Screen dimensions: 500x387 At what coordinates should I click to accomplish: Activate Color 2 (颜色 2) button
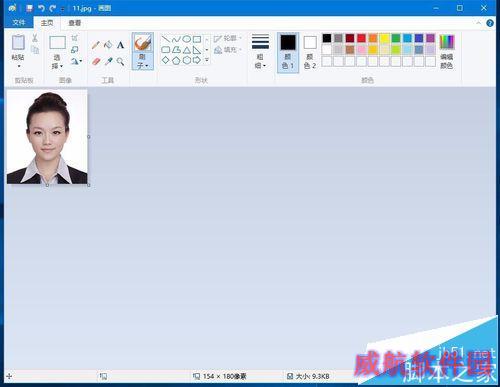[x=310, y=52]
